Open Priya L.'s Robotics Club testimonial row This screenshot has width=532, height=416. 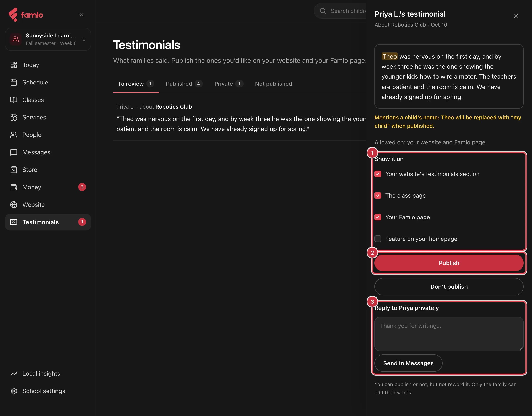(239, 118)
